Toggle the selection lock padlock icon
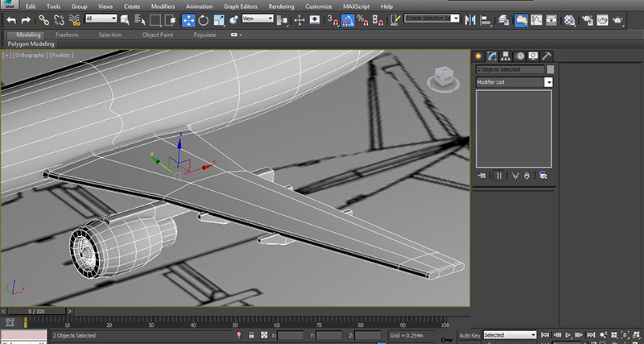Screen dimensions: 644x344 (x=251, y=335)
